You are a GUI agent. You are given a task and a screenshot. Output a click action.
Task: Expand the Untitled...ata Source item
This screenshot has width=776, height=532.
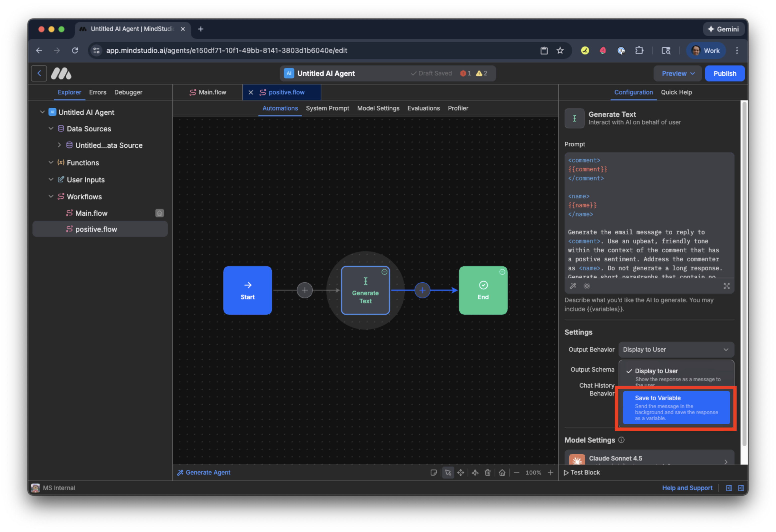59,145
